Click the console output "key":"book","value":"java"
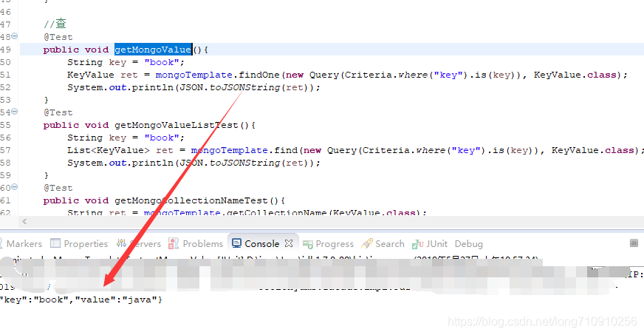The image size is (644, 335). [x=81, y=300]
